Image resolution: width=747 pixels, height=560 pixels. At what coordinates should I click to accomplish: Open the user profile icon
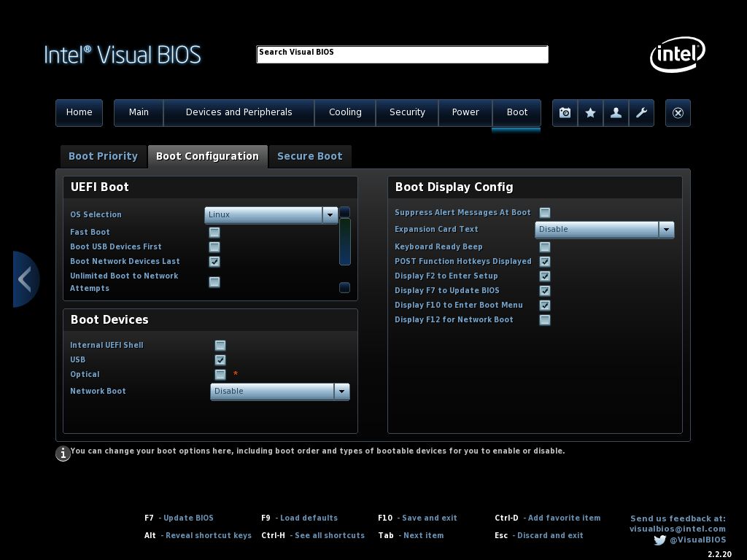616,112
